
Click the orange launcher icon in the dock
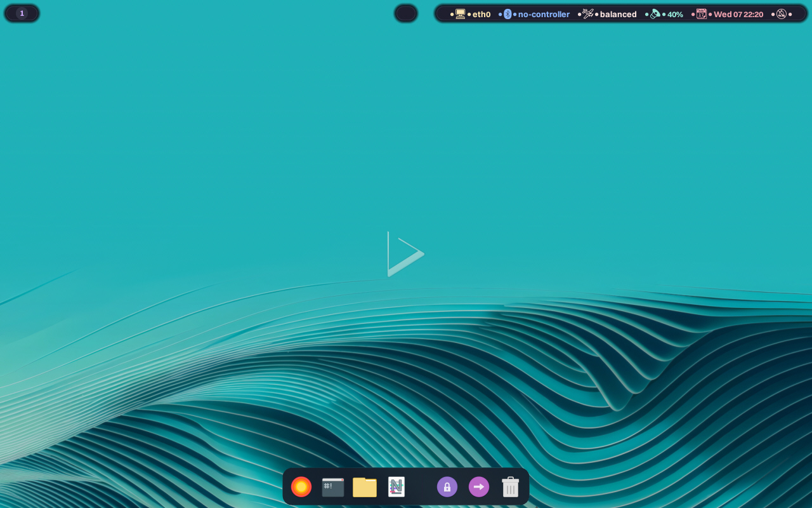[301, 486]
